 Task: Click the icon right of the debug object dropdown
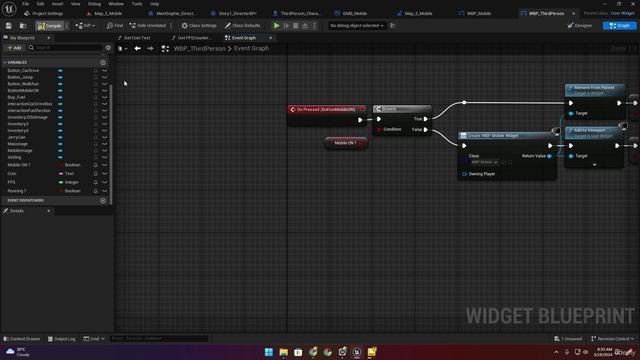click(x=393, y=26)
